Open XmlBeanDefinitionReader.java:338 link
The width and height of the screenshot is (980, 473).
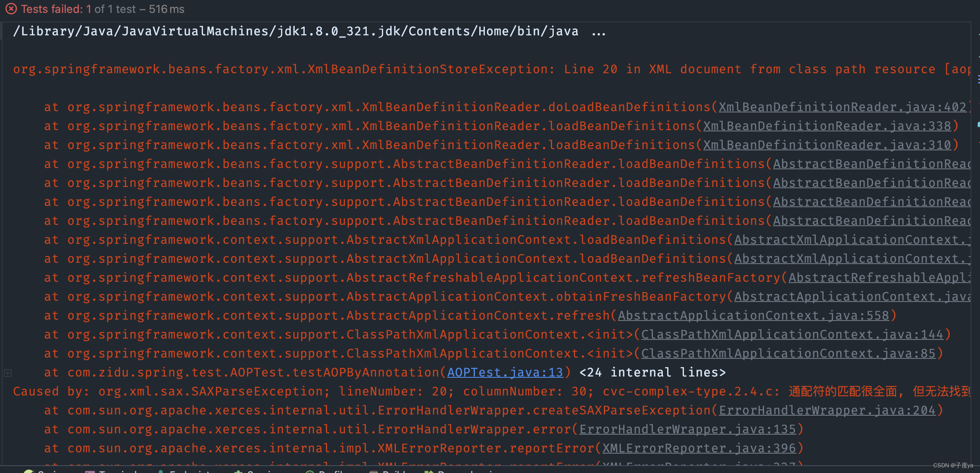(783, 125)
